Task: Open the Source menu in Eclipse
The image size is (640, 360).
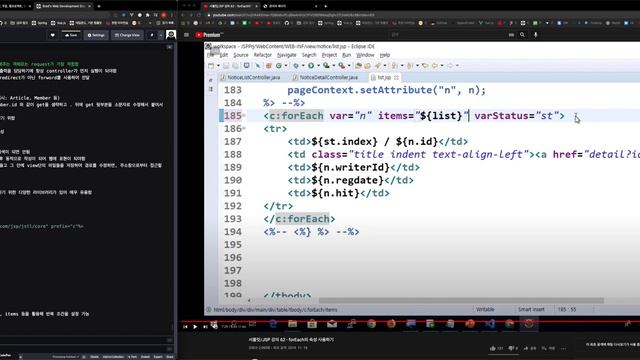Action: pos(241,55)
